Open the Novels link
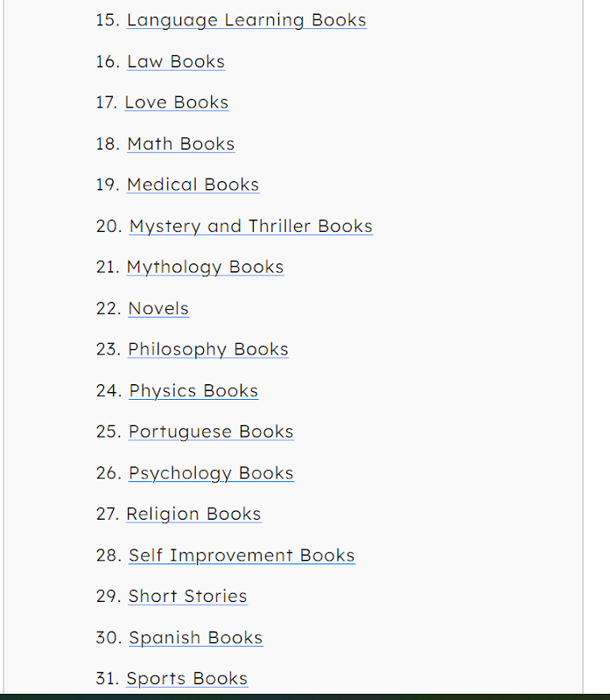 pyautogui.click(x=158, y=308)
